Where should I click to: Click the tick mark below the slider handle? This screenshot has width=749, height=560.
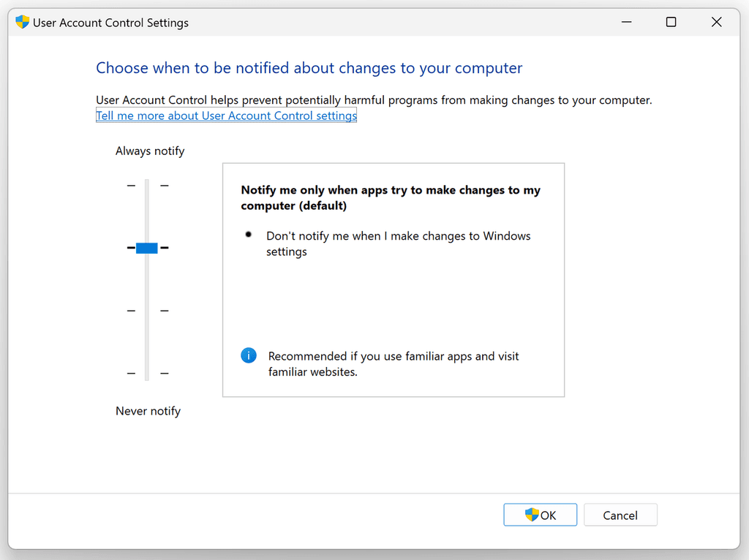pos(132,310)
